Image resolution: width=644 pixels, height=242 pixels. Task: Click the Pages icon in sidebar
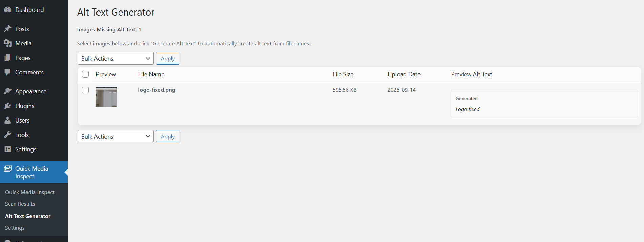7,58
